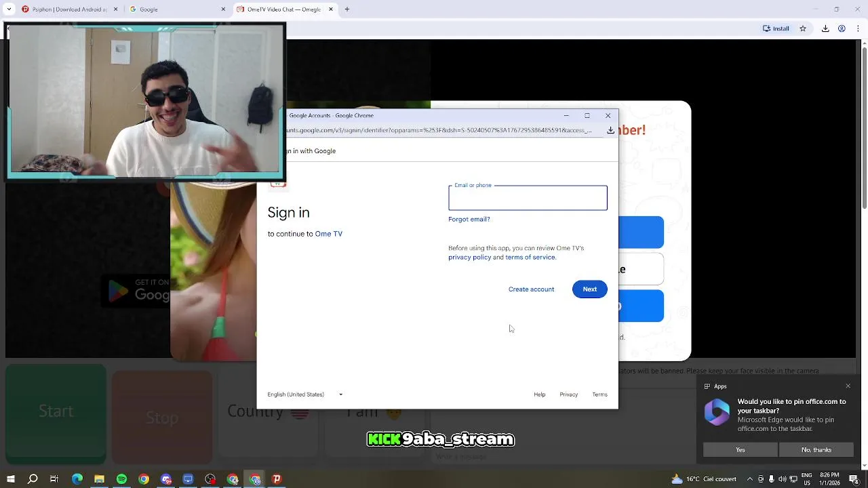
Task: Open Privacy link in sign-in footer
Action: pyautogui.click(x=568, y=394)
